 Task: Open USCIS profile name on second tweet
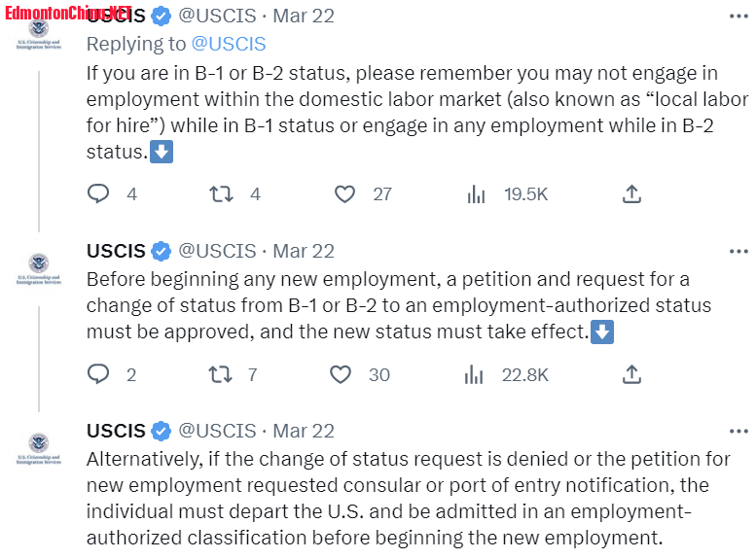[x=116, y=251]
